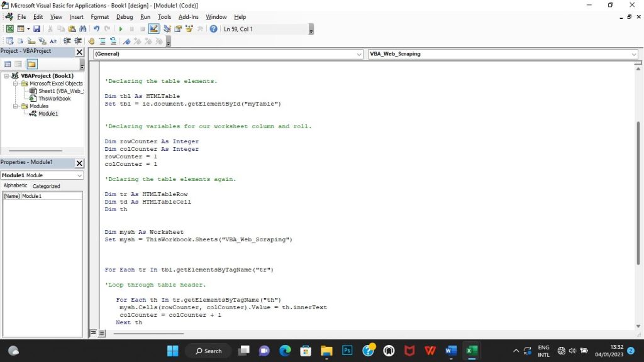The height and width of the screenshot is (362, 644).
Task: Toggle Full Module View button below code
Action: click(101, 333)
